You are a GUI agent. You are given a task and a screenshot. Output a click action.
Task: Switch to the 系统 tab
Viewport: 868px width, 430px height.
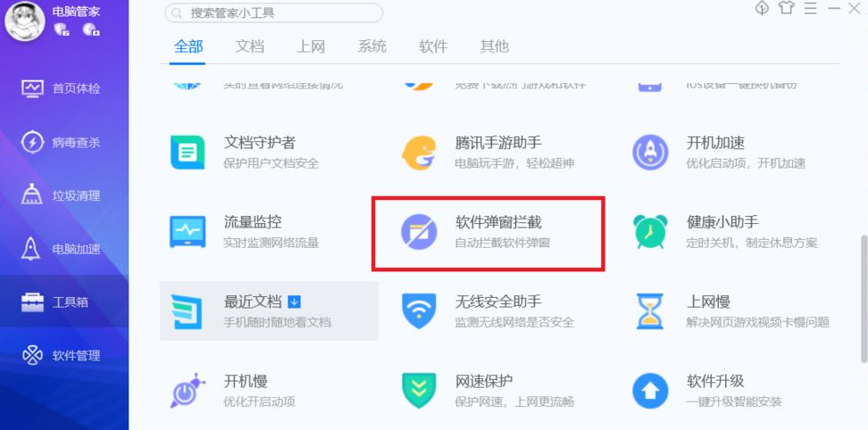tap(372, 46)
